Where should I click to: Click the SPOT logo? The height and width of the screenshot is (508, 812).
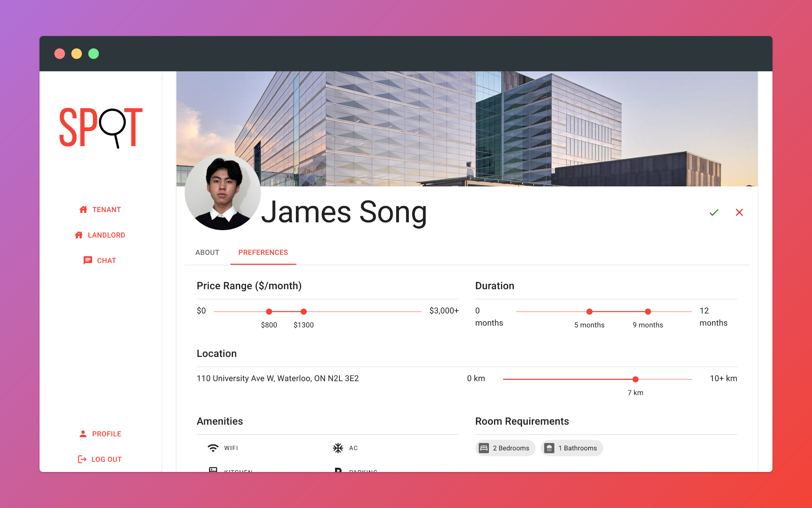101,128
